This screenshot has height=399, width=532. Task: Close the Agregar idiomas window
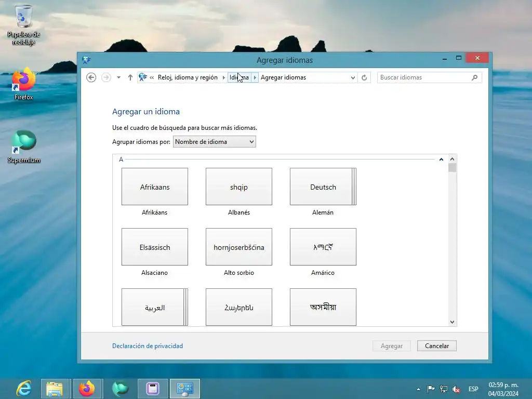point(477,58)
